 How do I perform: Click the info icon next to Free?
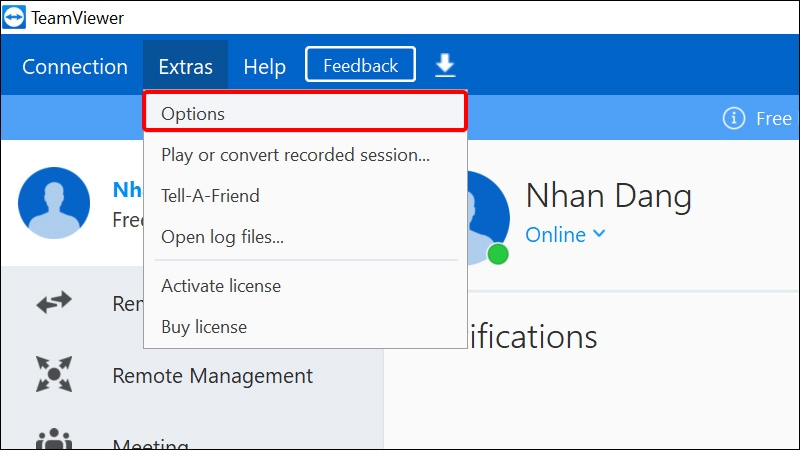click(734, 118)
